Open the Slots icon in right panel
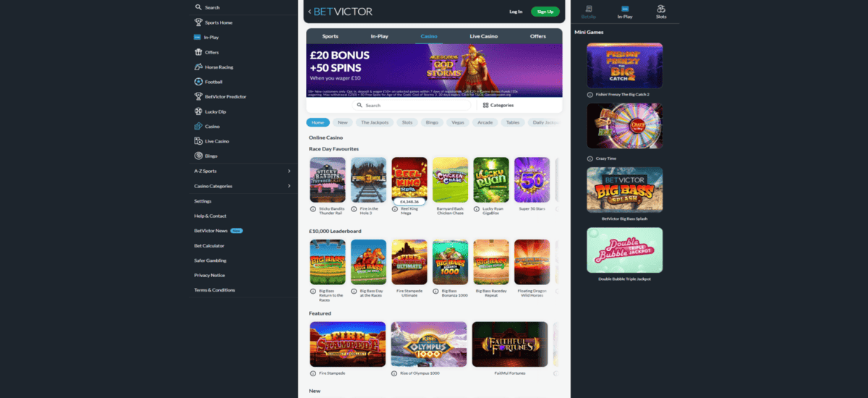 [x=661, y=8]
